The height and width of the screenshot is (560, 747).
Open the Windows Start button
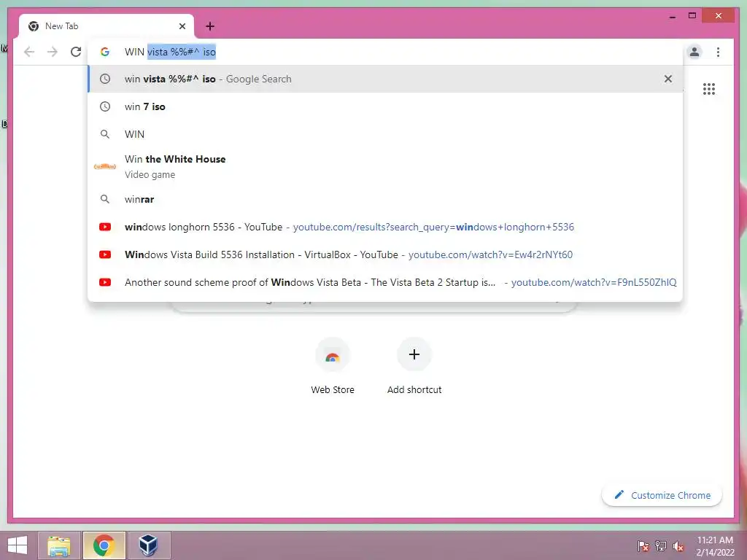tap(18, 545)
